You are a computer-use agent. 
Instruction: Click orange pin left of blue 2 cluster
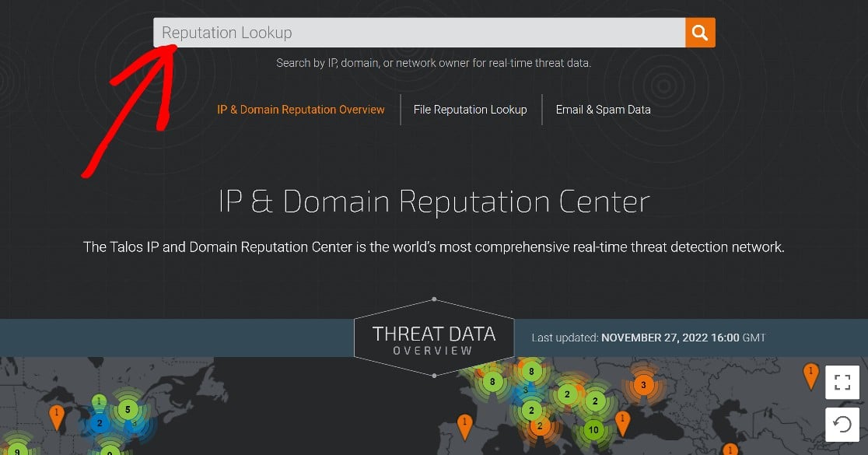[57, 417]
